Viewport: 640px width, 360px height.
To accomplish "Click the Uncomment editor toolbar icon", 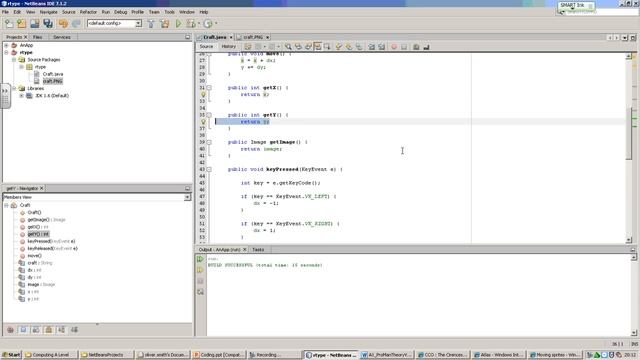I will [426, 47].
